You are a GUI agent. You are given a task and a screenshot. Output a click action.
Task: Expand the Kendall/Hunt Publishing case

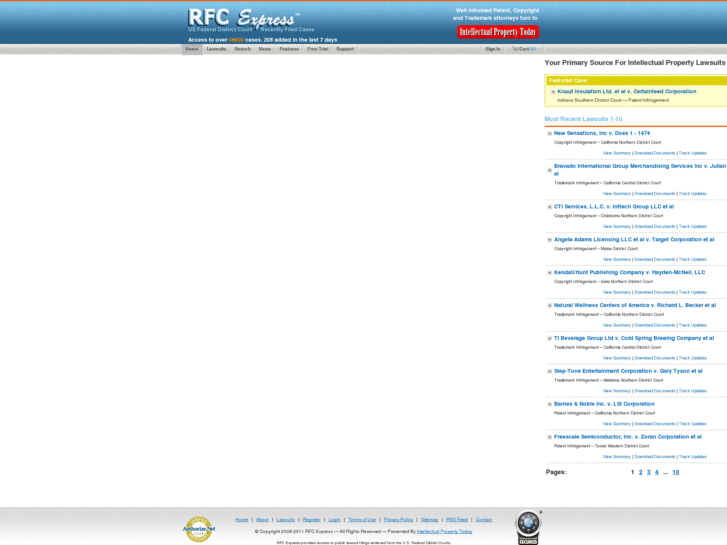(x=549, y=273)
